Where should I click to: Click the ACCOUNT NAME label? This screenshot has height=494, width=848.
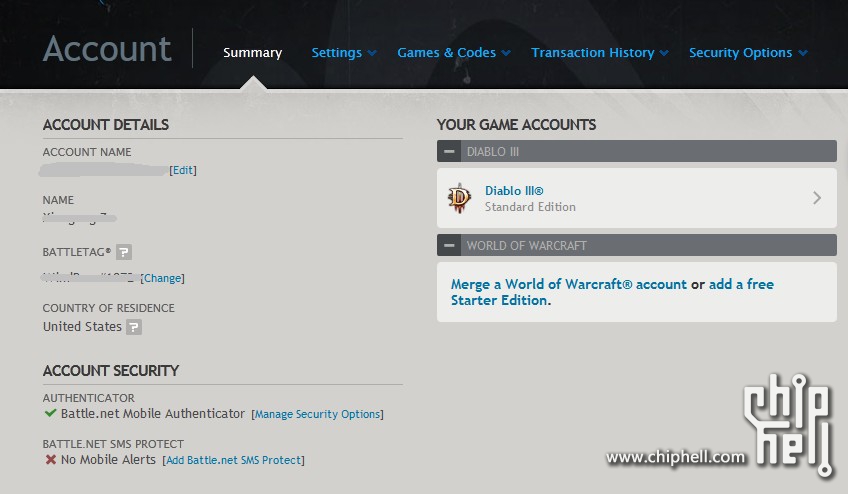(x=87, y=152)
